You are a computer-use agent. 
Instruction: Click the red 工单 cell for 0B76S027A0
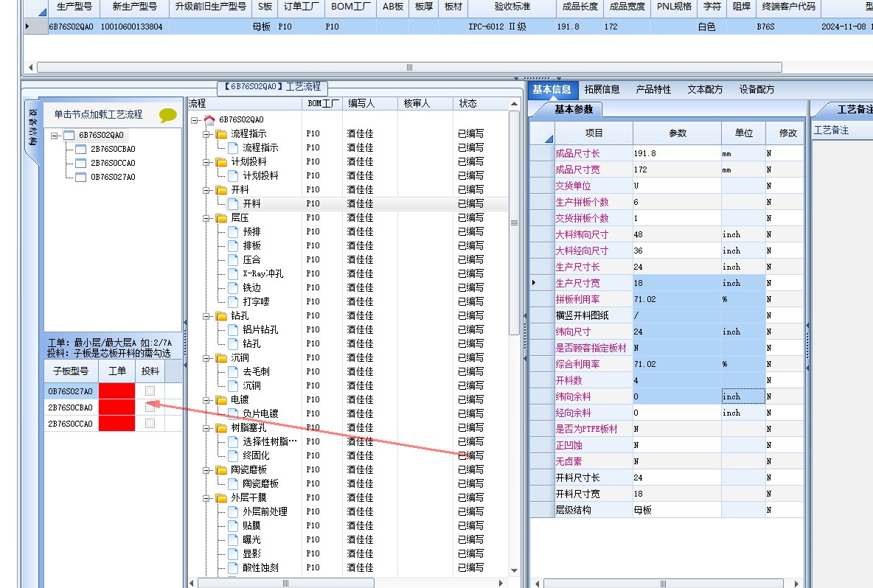pyautogui.click(x=117, y=391)
